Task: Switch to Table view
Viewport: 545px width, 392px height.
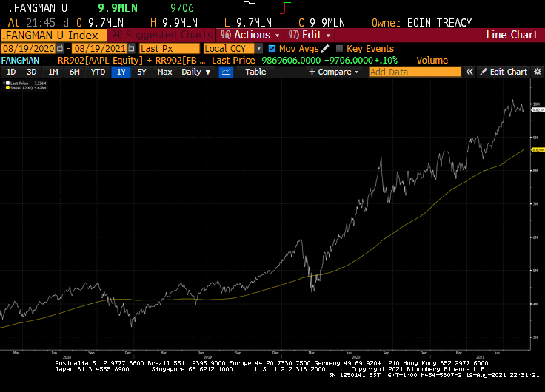Action: (x=255, y=72)
